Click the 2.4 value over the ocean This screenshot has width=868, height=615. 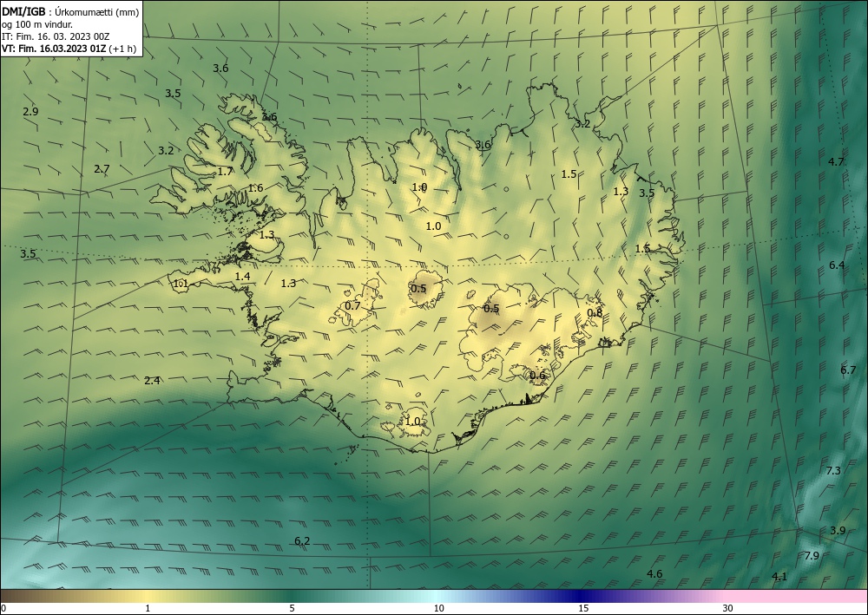pos(152,381)
